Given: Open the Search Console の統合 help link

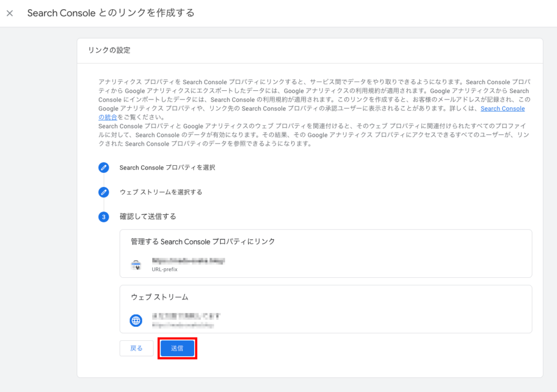Looking at the screenshot, I should tap(503, 109).
